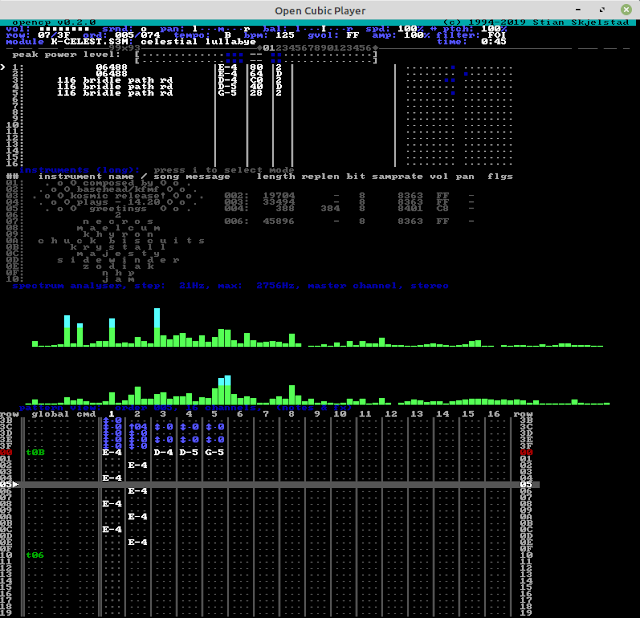
Task: Click the selected channel arrow beside channel 1
Action: (3, 67)
